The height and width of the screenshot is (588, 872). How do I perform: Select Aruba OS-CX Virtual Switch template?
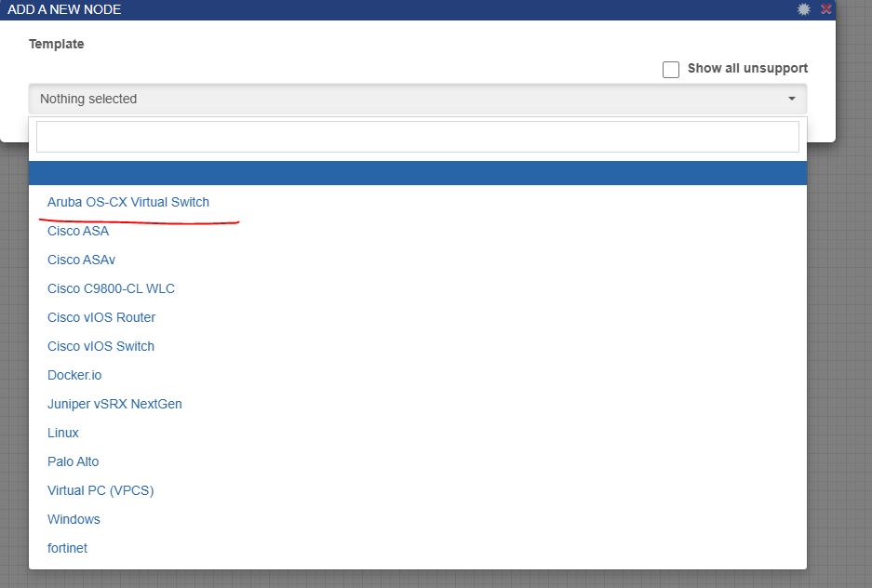(128, 202)
